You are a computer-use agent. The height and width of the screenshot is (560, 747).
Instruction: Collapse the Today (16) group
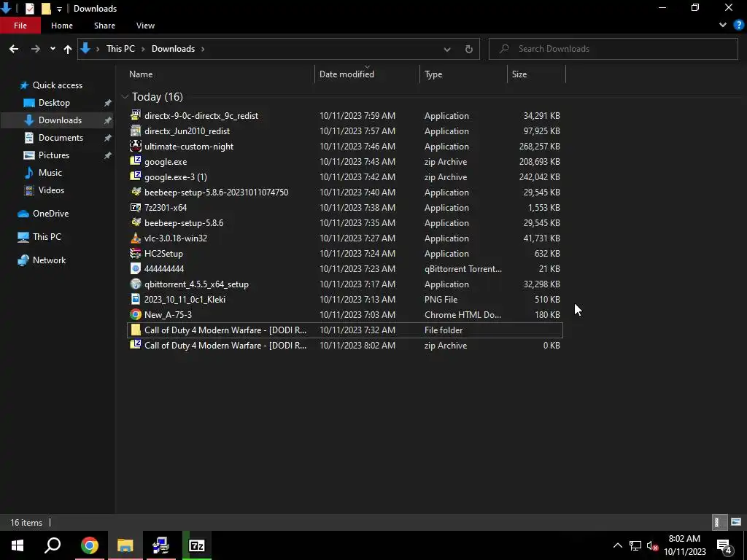[125, 97]
